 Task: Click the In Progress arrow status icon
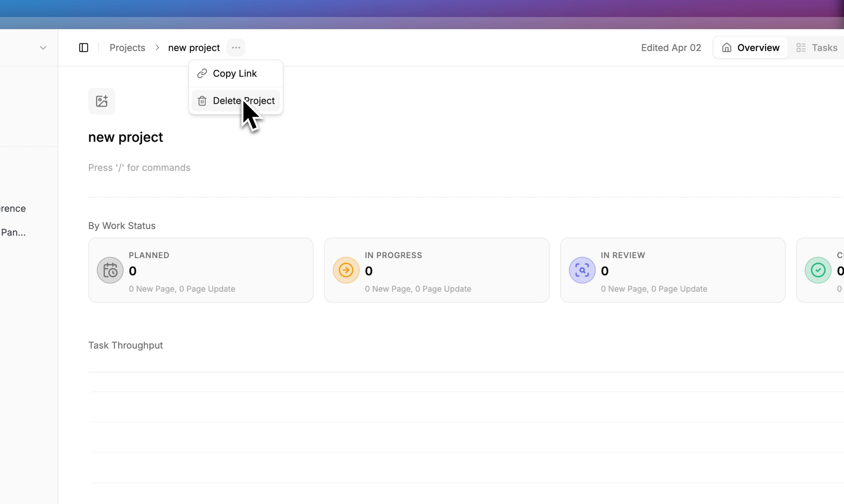tap(346, 270)
